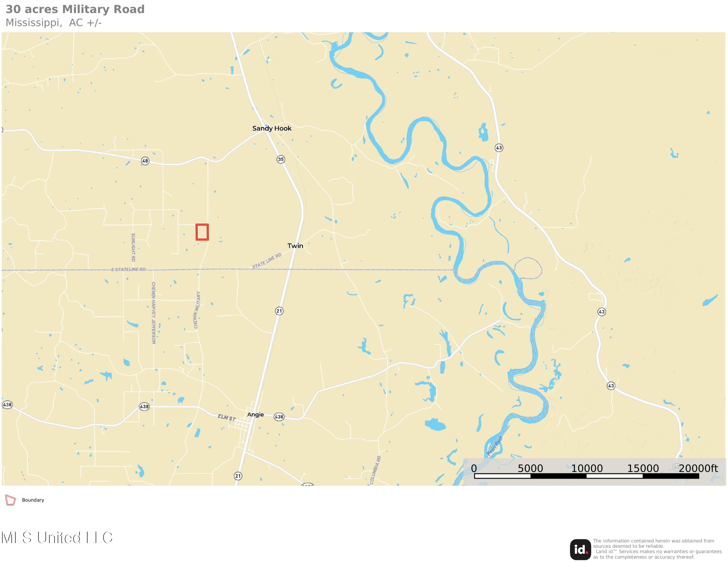Click the 438 shield right of Angie

pos(279,417)
